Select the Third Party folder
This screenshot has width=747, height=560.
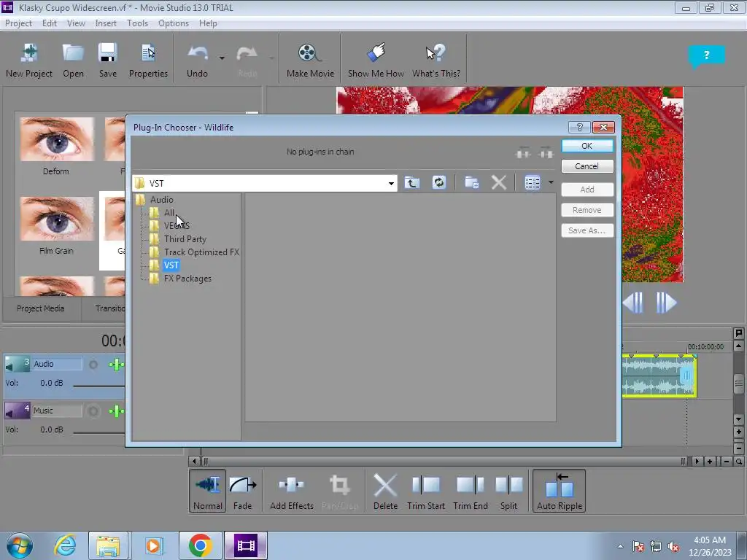pyautogui.click(x=185, y=239)
